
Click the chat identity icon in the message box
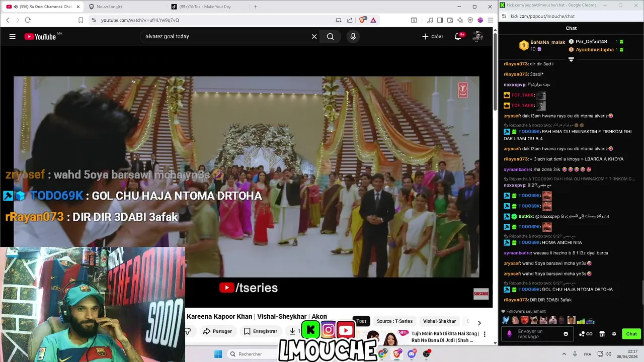(x=510, y=334)
